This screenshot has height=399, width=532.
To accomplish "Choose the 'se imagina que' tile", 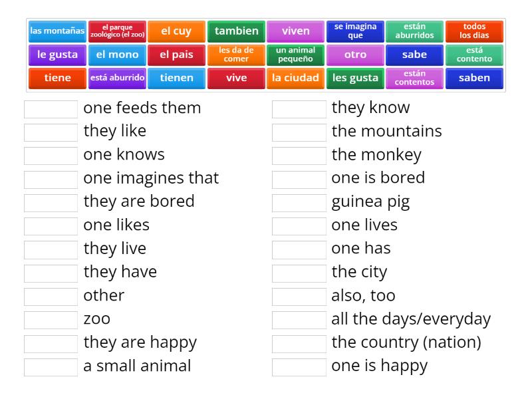I will coord(355,31).
